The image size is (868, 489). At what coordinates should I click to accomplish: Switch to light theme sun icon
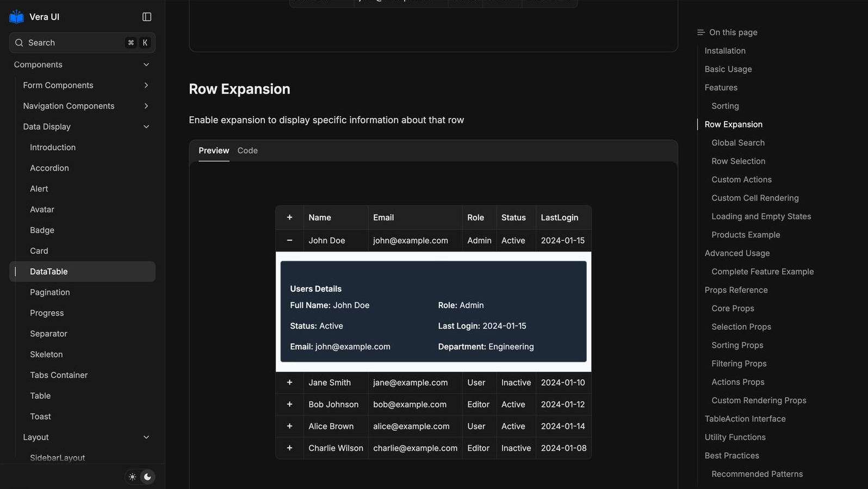click(133, 477)
